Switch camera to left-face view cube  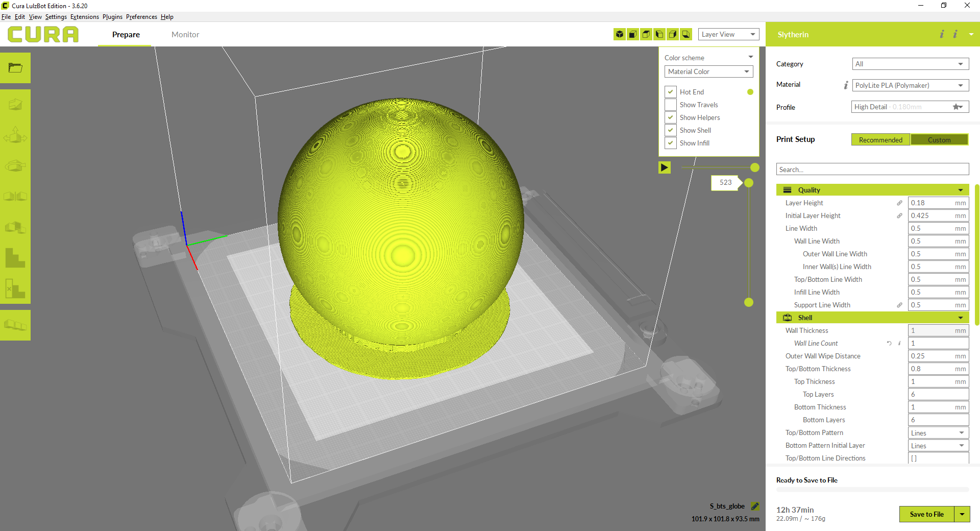click(659, 34)
